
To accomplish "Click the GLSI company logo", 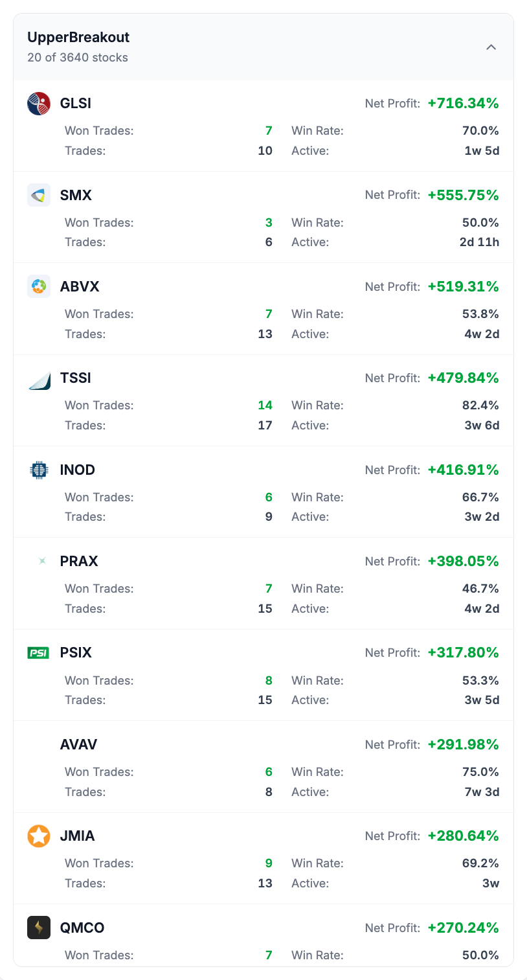I will tap(38, 103).
